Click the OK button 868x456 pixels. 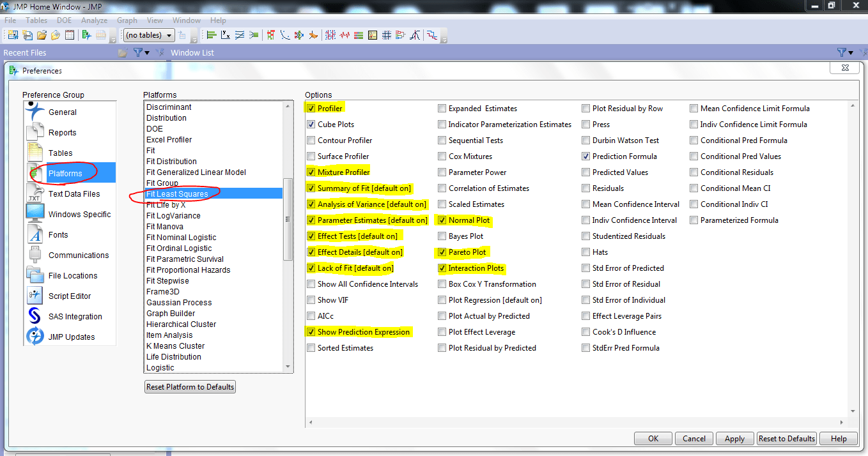point(653,439)
